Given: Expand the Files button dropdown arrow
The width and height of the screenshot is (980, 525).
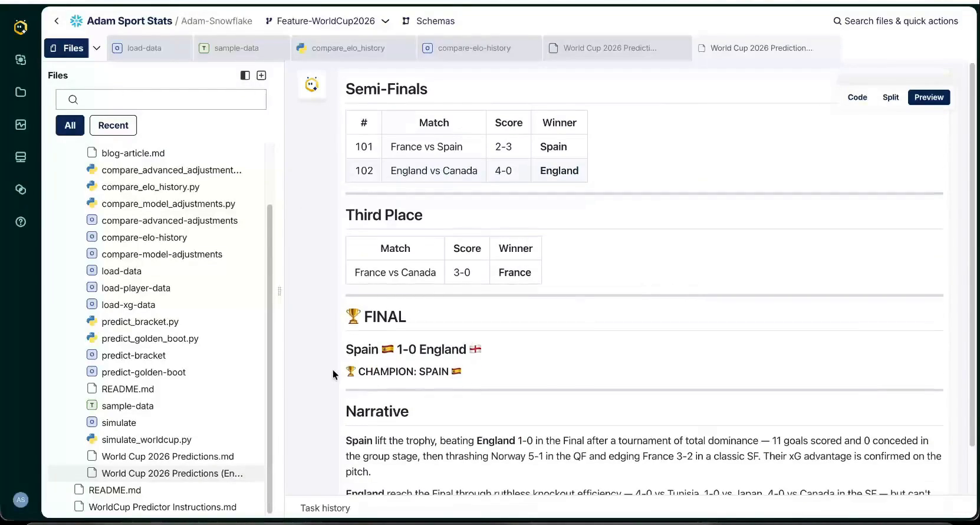Looking at the screenshot, I should [x=97, y=48].
